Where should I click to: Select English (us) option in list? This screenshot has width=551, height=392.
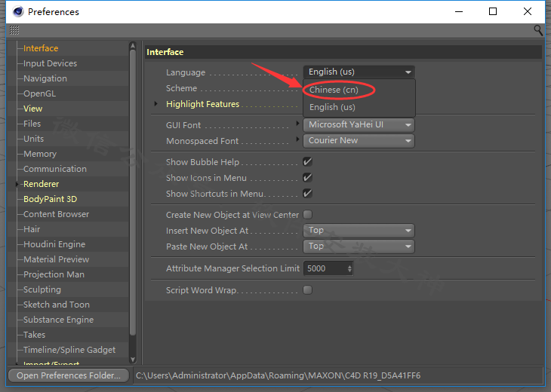(332, 107)
